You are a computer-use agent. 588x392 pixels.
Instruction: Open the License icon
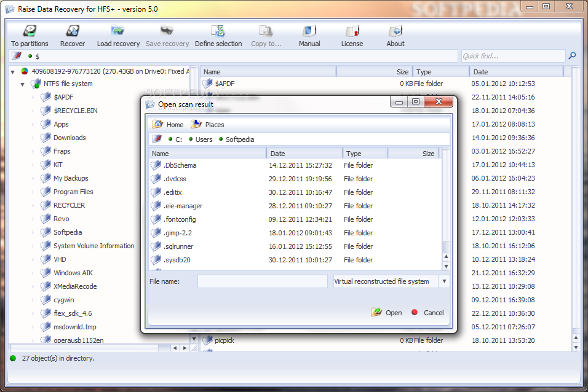click(x=352, y=31)
